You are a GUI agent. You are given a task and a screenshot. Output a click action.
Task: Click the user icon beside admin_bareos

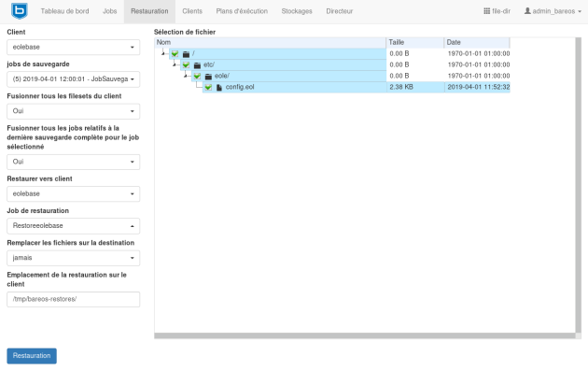click(x=527, y=11)
